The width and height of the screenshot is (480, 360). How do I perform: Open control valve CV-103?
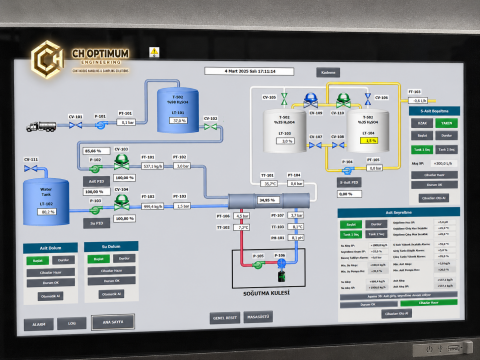(122, 161)
